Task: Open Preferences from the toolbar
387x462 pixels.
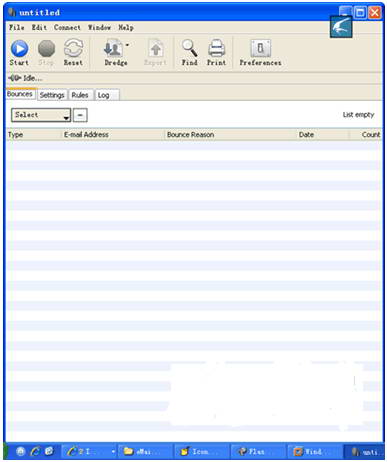Action: (260, 53)
